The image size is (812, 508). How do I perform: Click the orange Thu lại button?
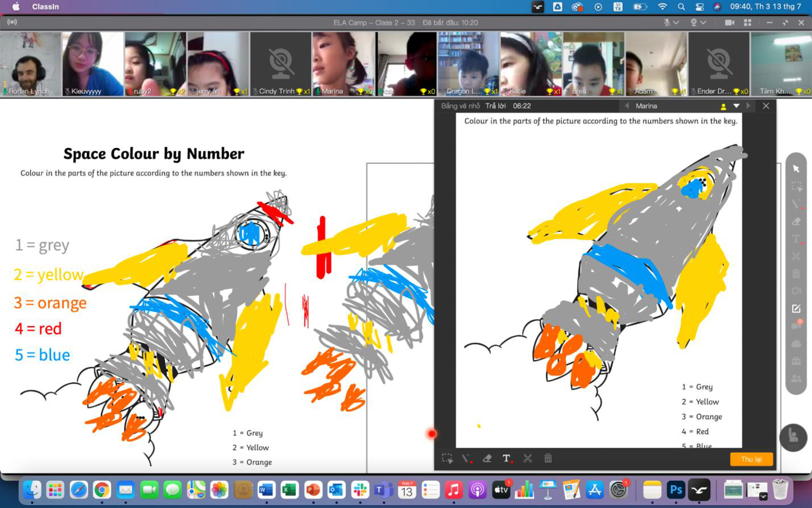click(751, 459)
